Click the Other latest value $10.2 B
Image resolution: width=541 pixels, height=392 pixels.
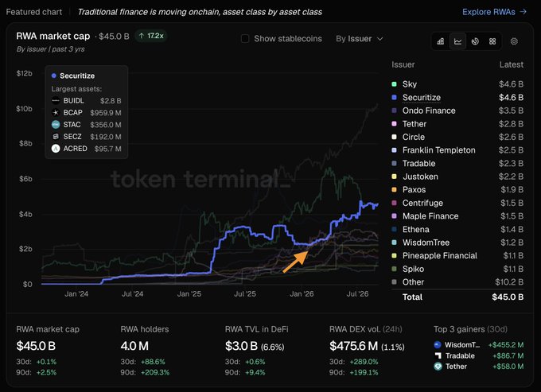[509, 282]
